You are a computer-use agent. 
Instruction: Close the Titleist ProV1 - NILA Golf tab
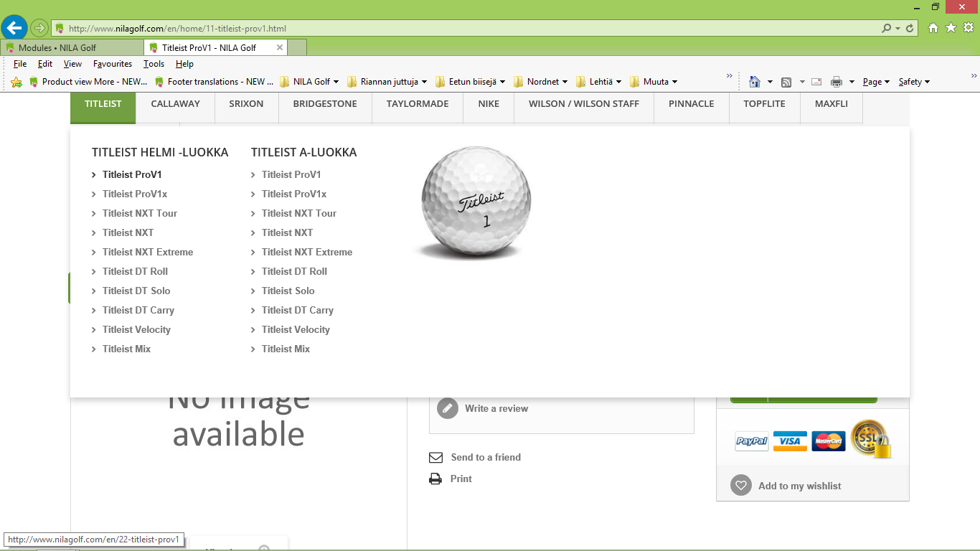[280, 47]
